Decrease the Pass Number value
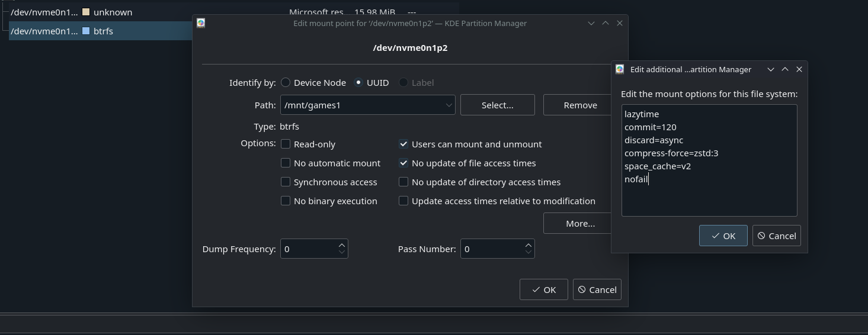The width and height of the screenshot is (868, 335). [x=529, y=252]
